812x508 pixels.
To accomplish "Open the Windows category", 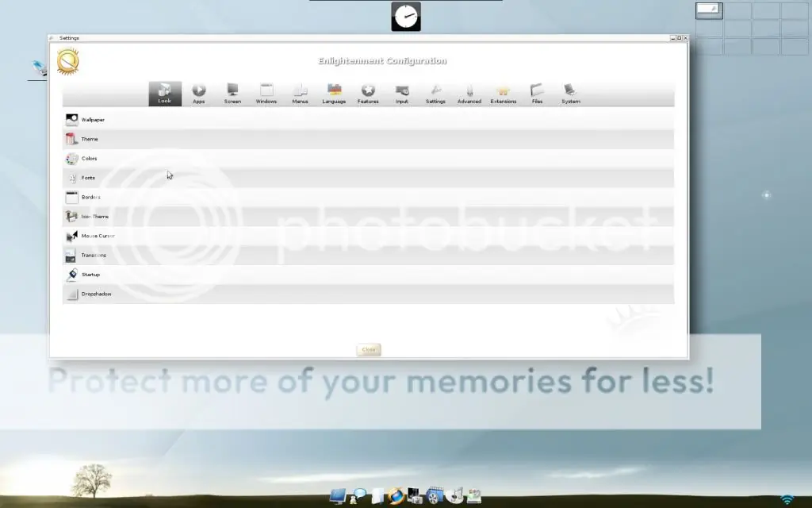I will (266, 94).
